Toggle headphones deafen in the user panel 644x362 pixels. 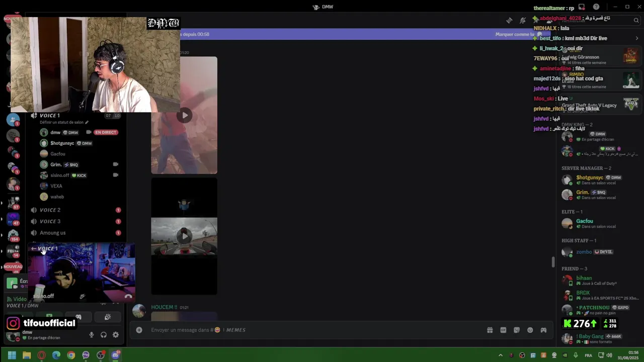104,335
